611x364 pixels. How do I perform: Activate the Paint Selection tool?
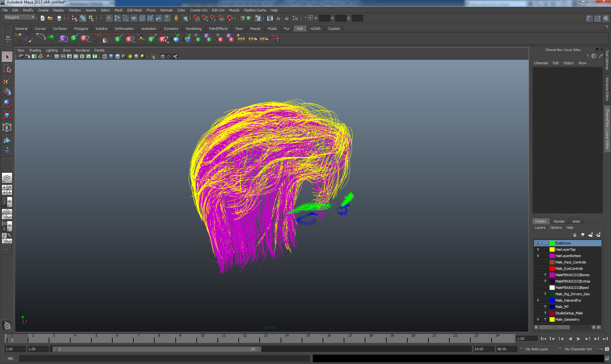tap(7, 80)
